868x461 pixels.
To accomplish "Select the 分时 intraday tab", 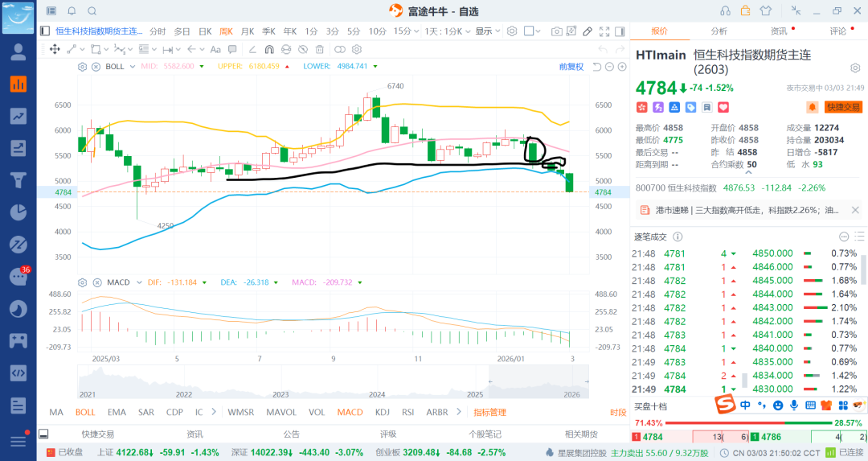I will (x=158, y=31).
